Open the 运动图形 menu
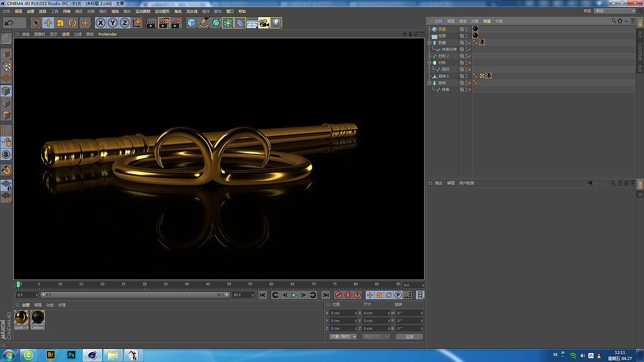The image size is (644, 362). click(163, 11)
